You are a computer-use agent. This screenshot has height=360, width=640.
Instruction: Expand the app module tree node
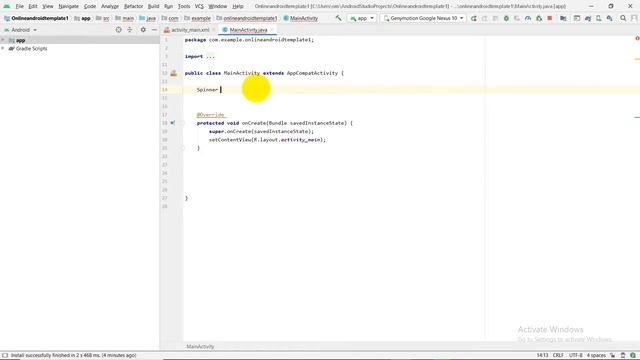click(3, 40)
